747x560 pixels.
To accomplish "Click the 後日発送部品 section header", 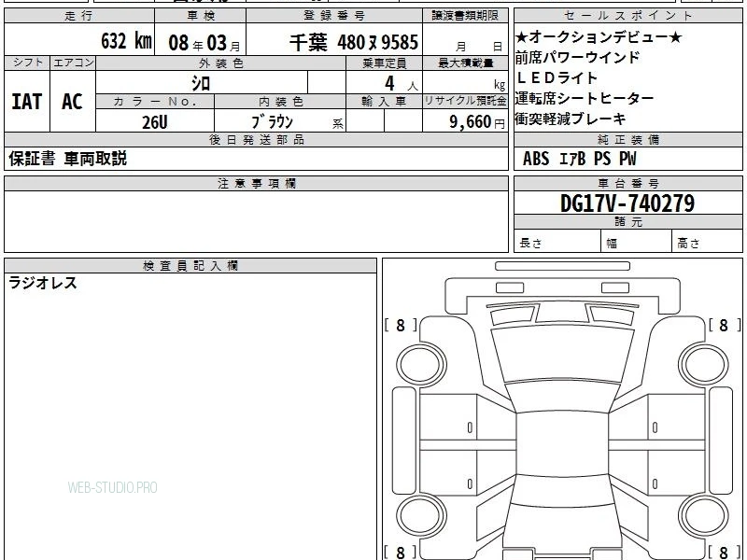I will point(256,139).
